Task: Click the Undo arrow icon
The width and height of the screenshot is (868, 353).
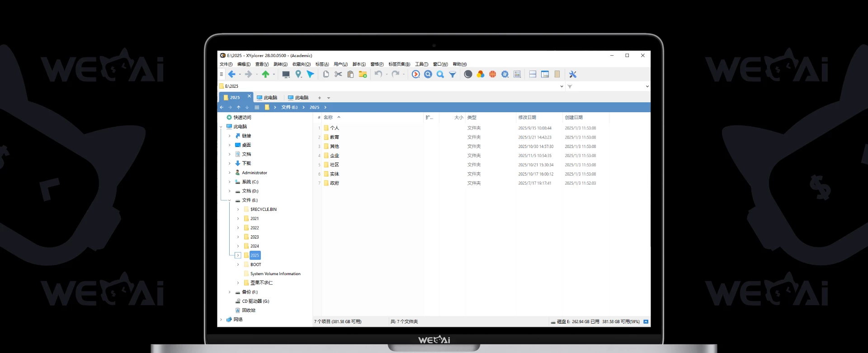Action: point(378,74)
